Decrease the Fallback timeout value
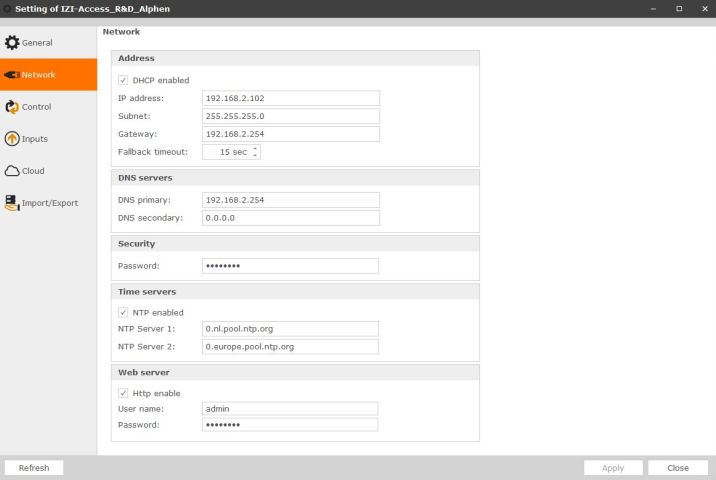The height and width of the screenshot is (480, 716). point(256,156)
